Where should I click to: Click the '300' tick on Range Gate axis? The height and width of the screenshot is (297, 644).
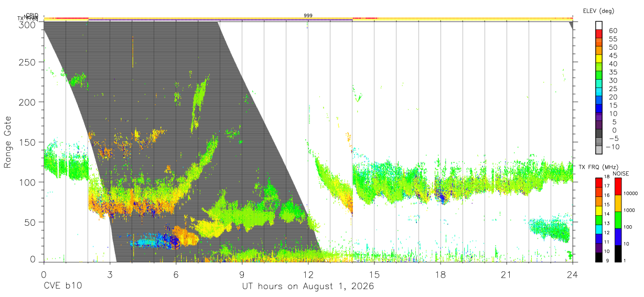tap(28, 24)
